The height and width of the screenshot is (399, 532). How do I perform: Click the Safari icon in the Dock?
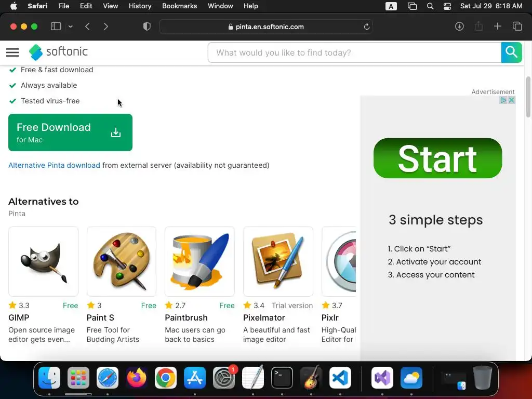point(108,377)
